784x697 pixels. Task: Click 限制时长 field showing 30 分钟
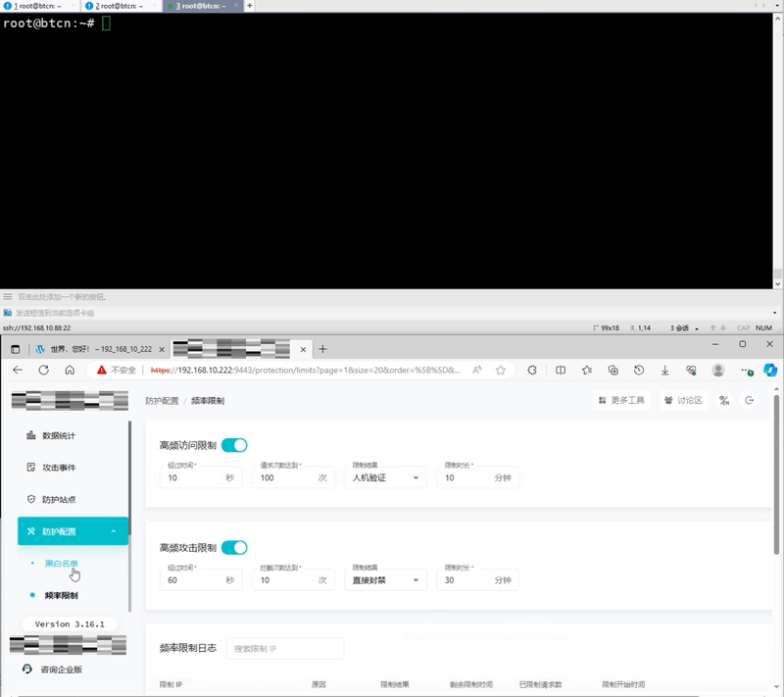click(x=477, y=580)
